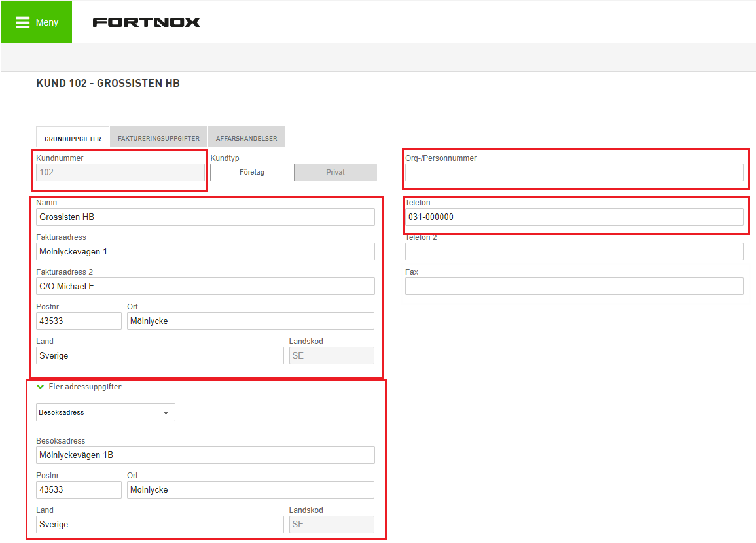
Task: Switch to the Faktureringsuppgifter tab
Action: coord(158,139)
